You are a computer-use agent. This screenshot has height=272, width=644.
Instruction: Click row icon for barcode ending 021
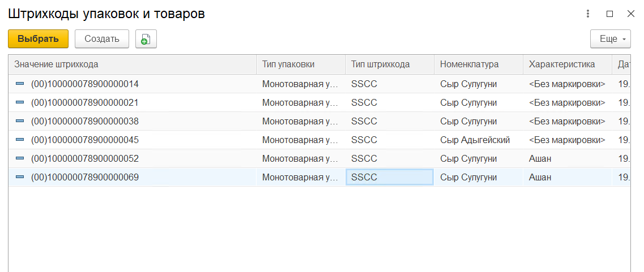(x=20, y=102)
